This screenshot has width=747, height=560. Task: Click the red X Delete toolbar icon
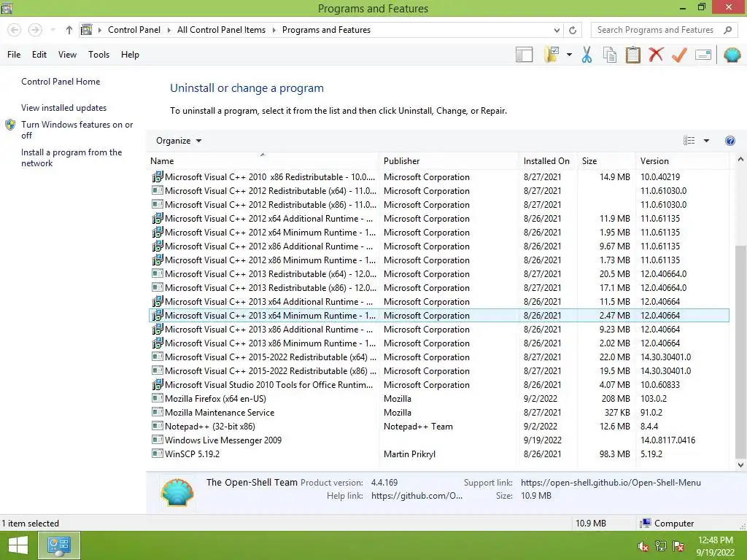pos(656,54)
